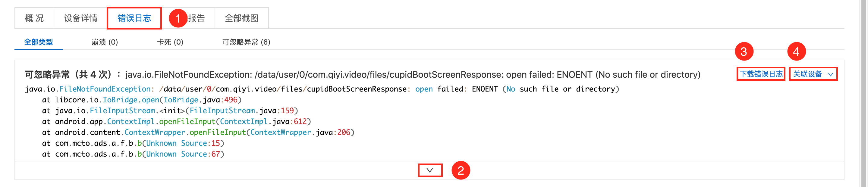Click the IoBridge.java:496 stack trace line
Viewport: 868px width, 187px height.
(x=142, y=100)
